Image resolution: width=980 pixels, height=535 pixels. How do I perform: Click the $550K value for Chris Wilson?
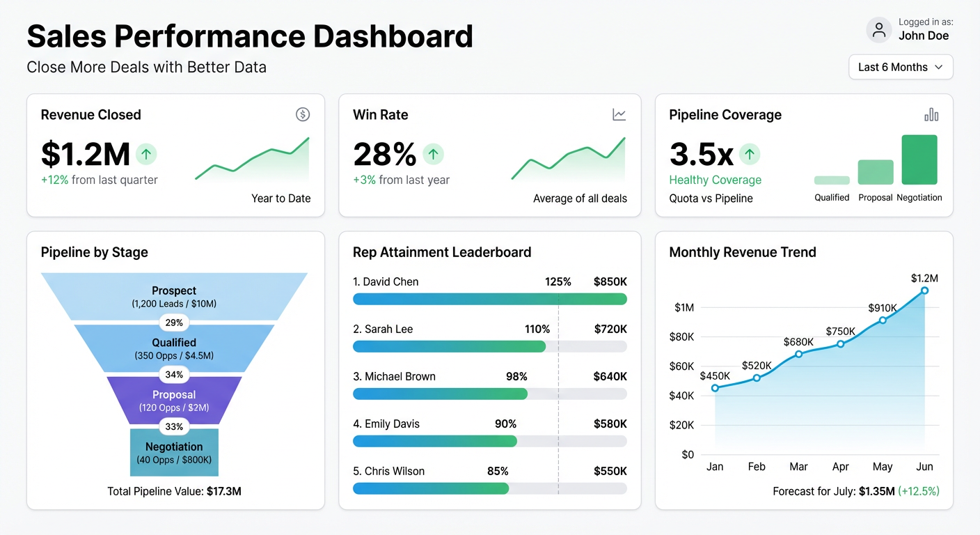610,471
